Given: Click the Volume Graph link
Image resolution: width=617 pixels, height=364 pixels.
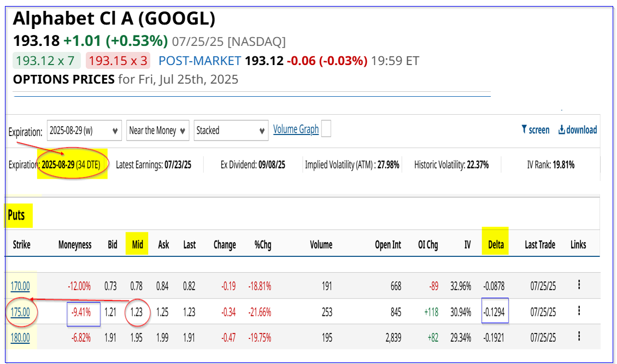Looking at the screenshot, I should pos(296,129).
